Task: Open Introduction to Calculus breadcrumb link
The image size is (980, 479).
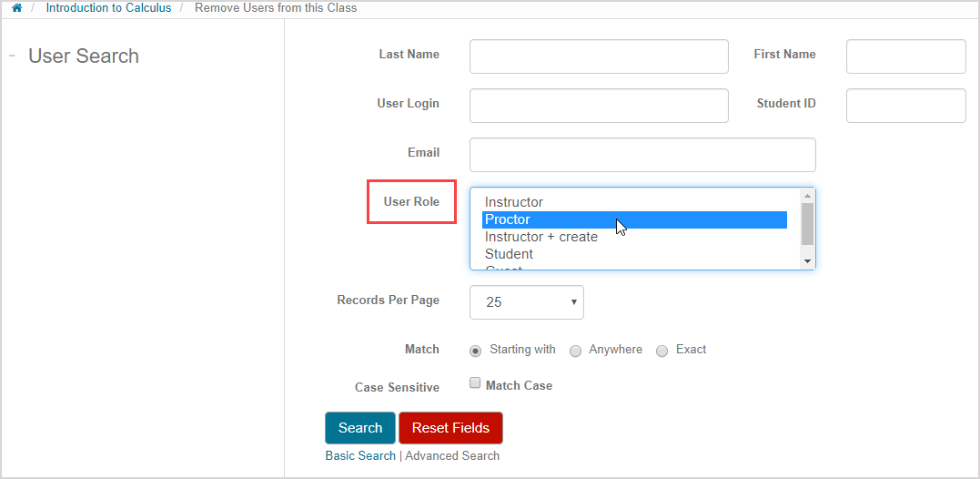Action: pos(108,8)
